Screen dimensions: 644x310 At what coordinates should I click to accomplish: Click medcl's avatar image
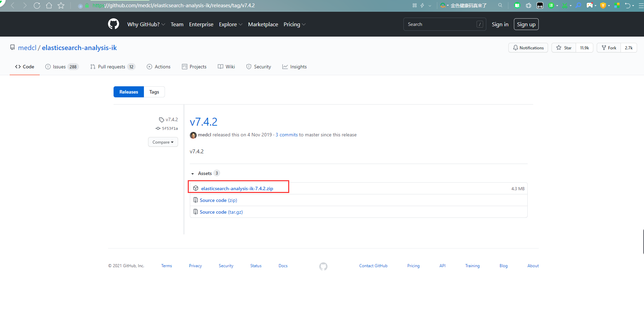point(193,135)
